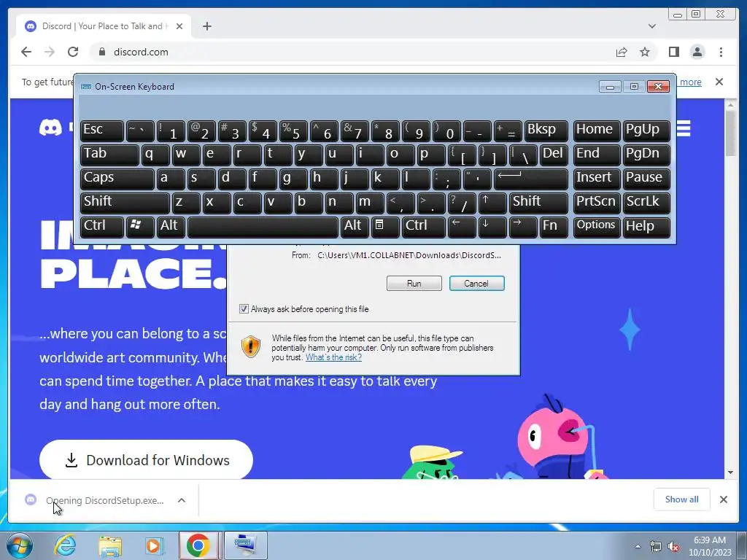The height and width of the screenshot is (560, 747).
Task: Click the Tab key on On-Screen Keyboard
Action: click(109, 155)
